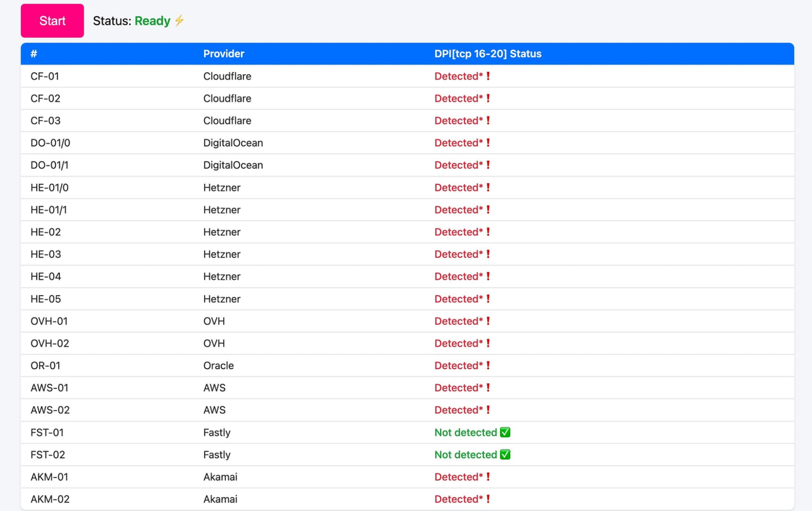Click the red exclamation icon in HE-01/0 row
The width and height of the screenshot is (812, 511).
[488, 188]
